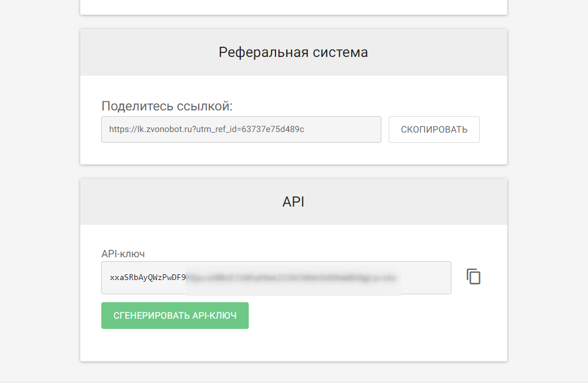
Task: Focus the referral link input field
Action: click(342, 129)
